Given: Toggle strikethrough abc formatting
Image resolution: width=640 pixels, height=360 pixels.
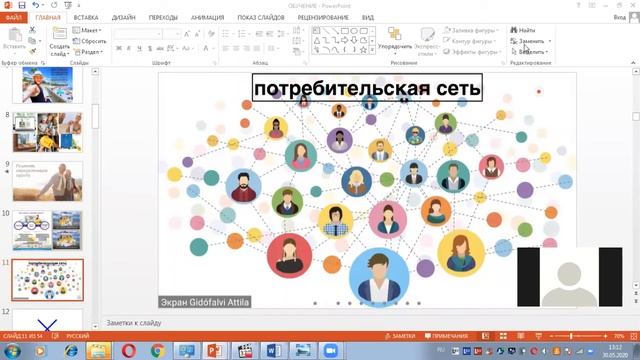Looking at the screenshot, I should (160, 48).
